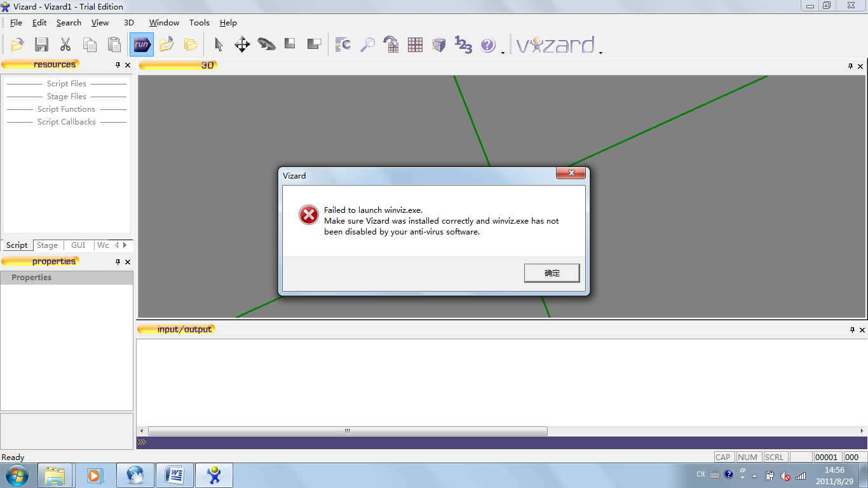The image size is (868, 488).
Task: Click the floppy disk save icon
Action: (41, 44)
